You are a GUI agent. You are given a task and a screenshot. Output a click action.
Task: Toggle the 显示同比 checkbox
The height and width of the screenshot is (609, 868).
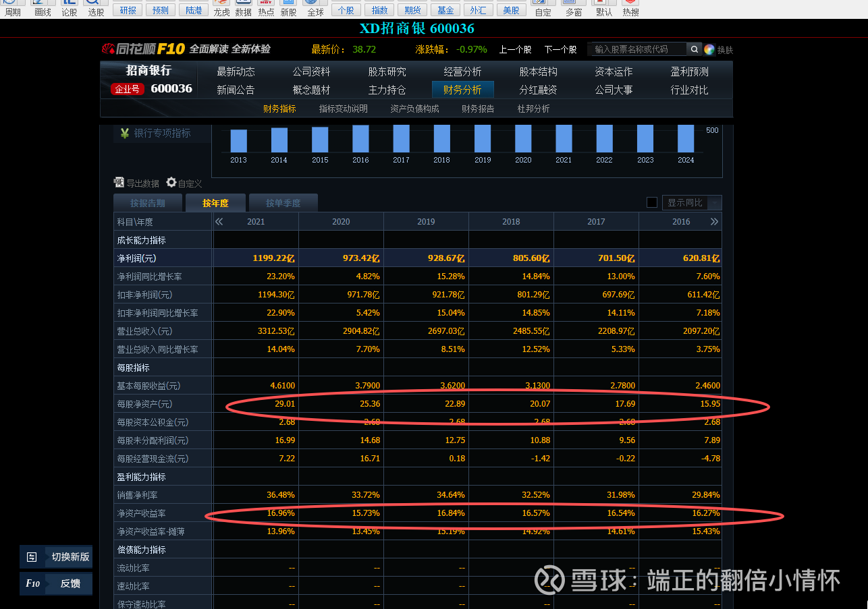coord(652,202)
